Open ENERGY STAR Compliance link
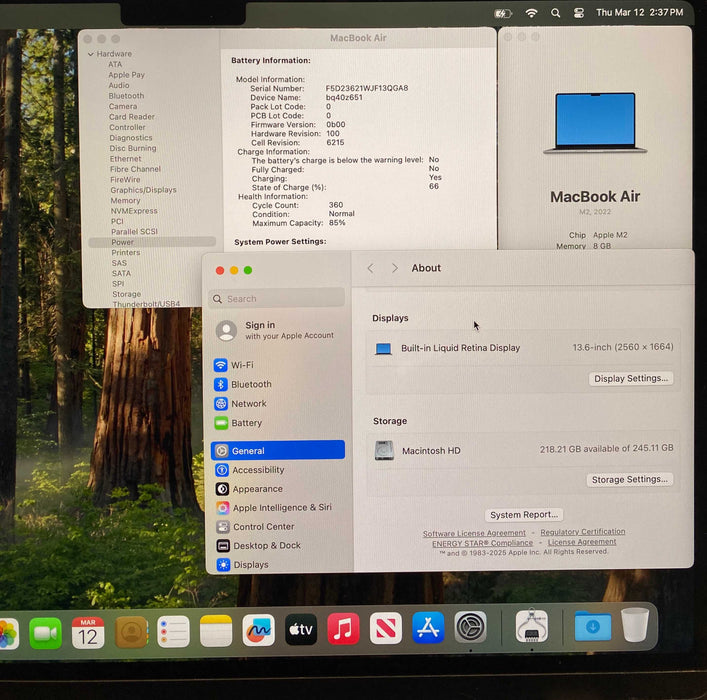 click(x=482, y=543)
